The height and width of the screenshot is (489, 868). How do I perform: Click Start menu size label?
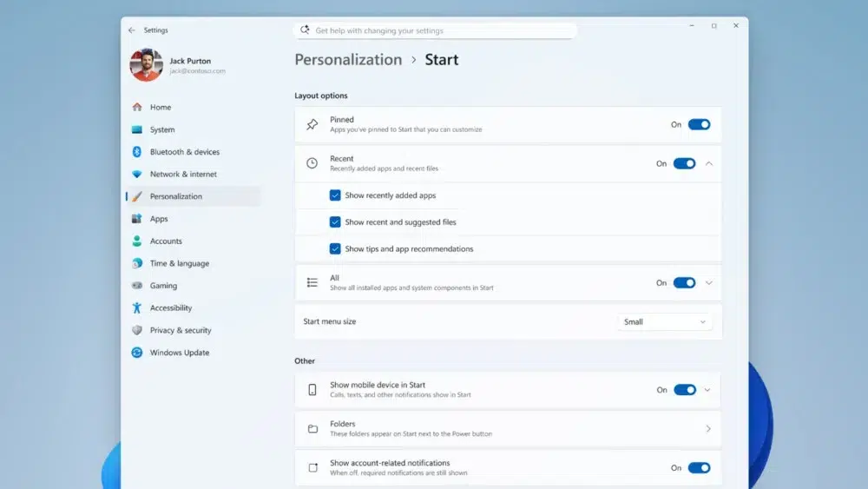329,321
